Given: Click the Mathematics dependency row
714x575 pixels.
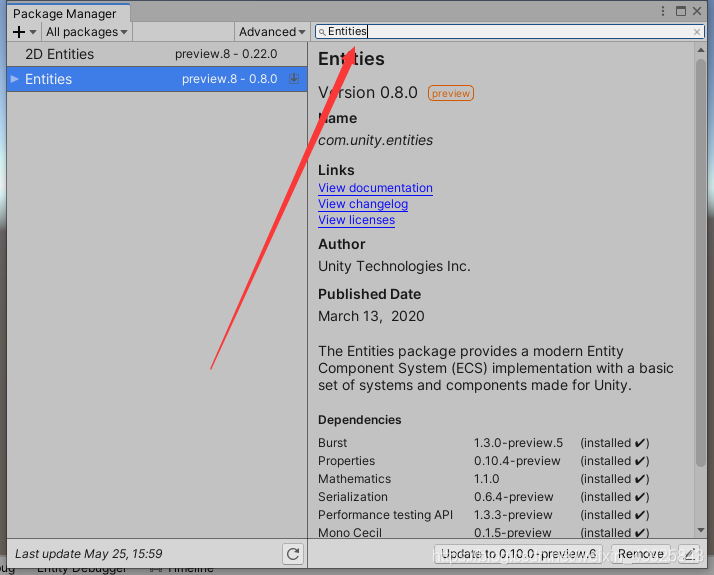Looking at the screenshot, I should (x=484, y=479).
